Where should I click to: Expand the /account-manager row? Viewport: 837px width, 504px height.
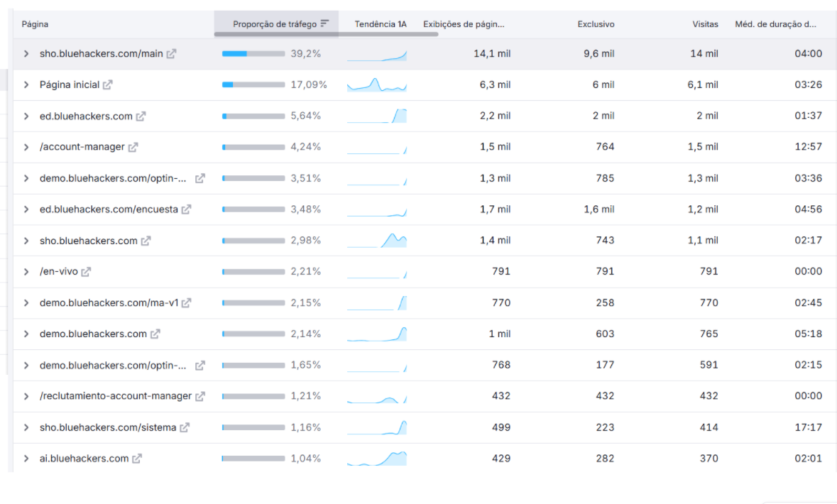[26, 148]
